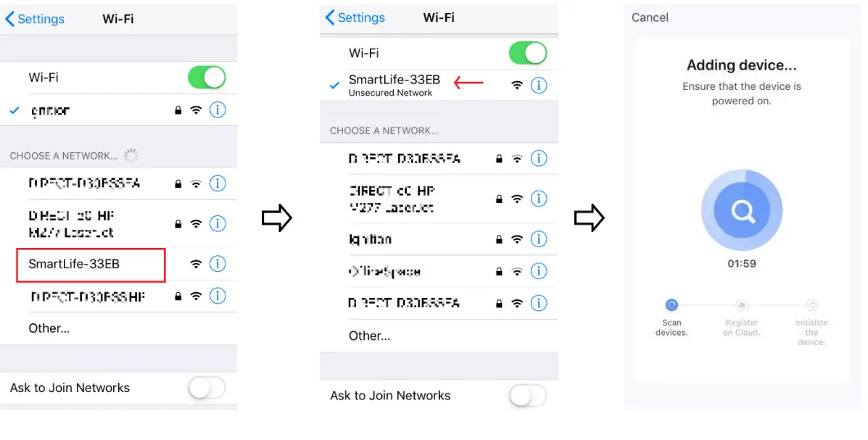The width and height of the screenshot is (868, 440).
Task: Enable Ask to Join Networks in middle panel
Action: click(x=527, y=396)
